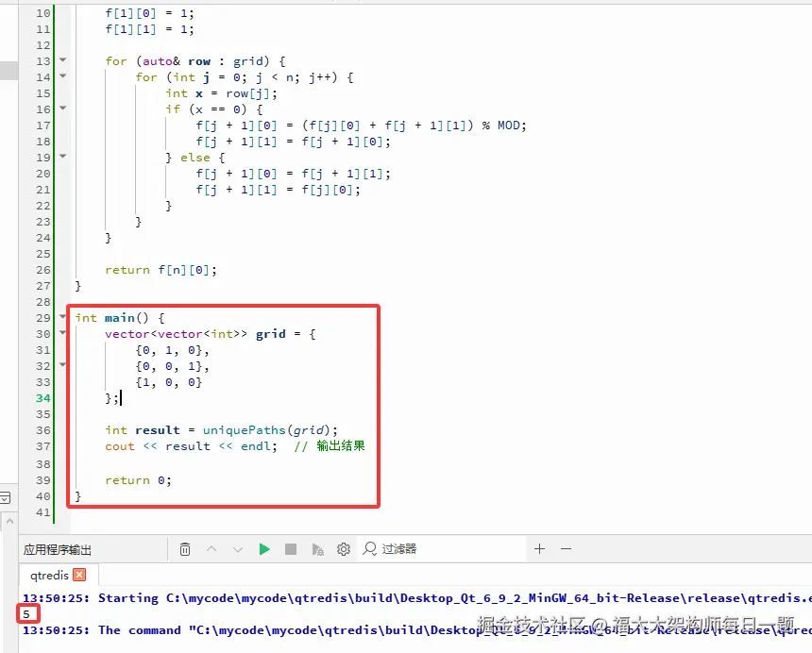Viewport: 812px width, 653px height.
Task: Click 'int x = row[j];' on line 15
Action: [222, 93]
